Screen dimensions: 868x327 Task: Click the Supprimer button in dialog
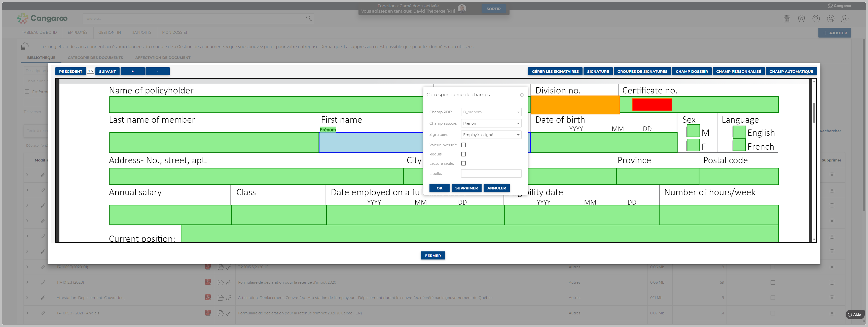466,188
